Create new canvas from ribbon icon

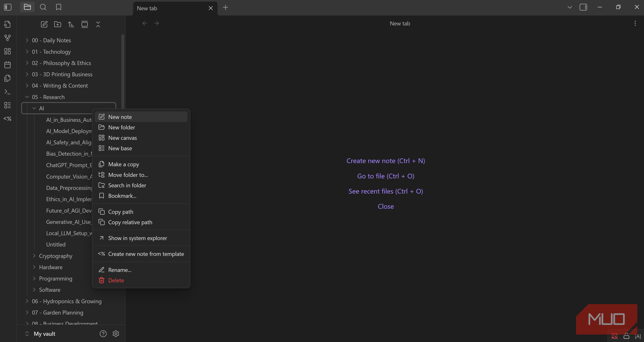pos(7,51)
